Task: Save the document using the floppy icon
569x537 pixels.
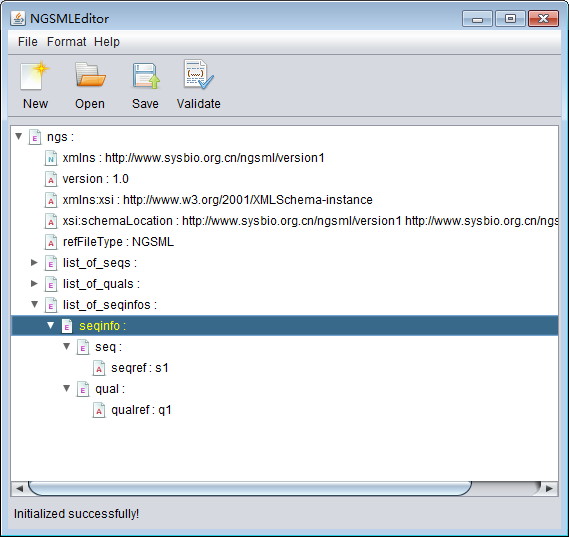Action: (146, 75)
